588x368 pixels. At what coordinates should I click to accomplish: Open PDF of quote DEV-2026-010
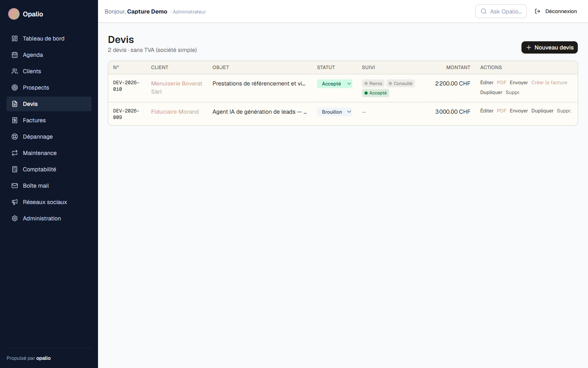click(501, 83)
